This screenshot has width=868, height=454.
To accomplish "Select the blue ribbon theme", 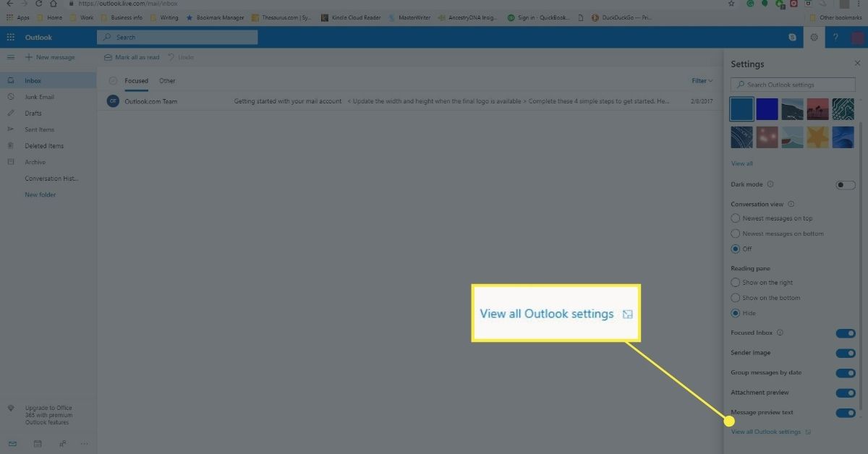I will pos(843,137).
